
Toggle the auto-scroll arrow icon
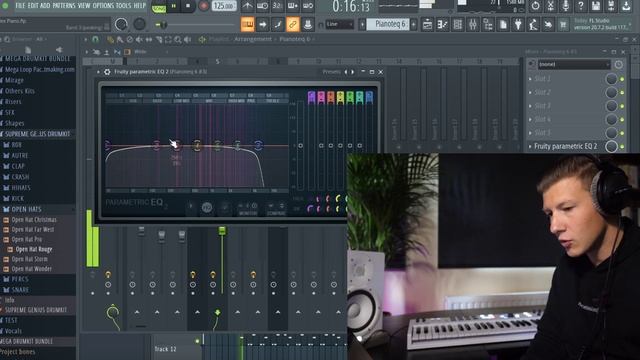[262, 24]
